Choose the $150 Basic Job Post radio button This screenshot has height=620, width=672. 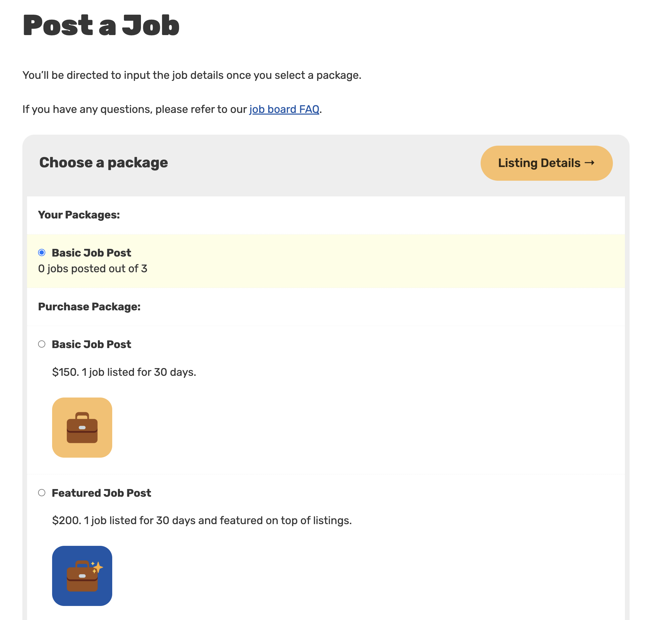[42, 344]
